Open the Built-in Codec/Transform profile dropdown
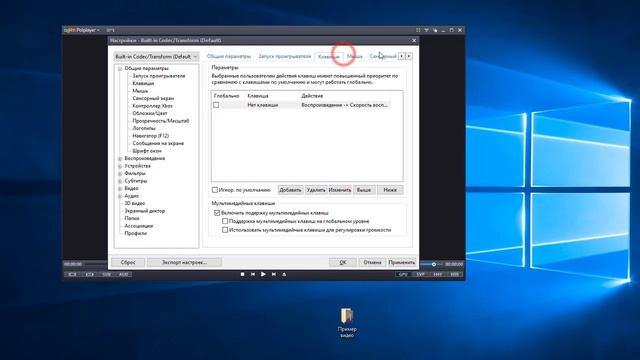This screenshot has width=640, height=360. (x=156, y=56)
